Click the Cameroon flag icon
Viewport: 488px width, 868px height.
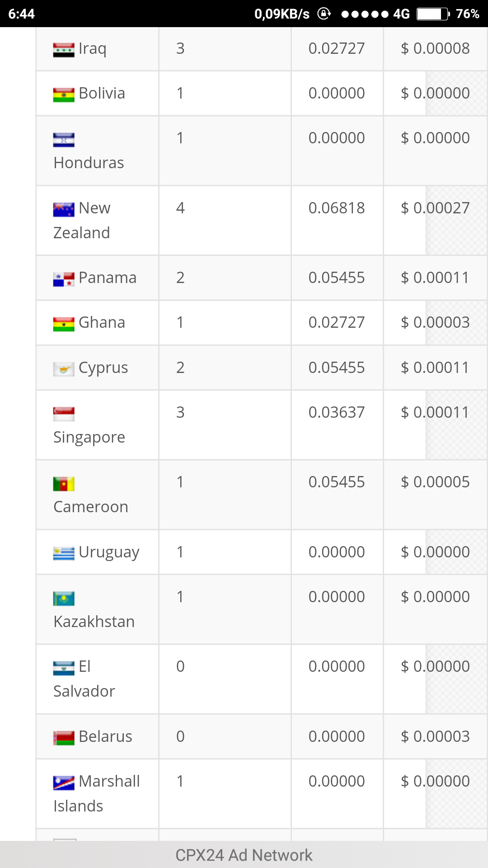click(64, 484)
